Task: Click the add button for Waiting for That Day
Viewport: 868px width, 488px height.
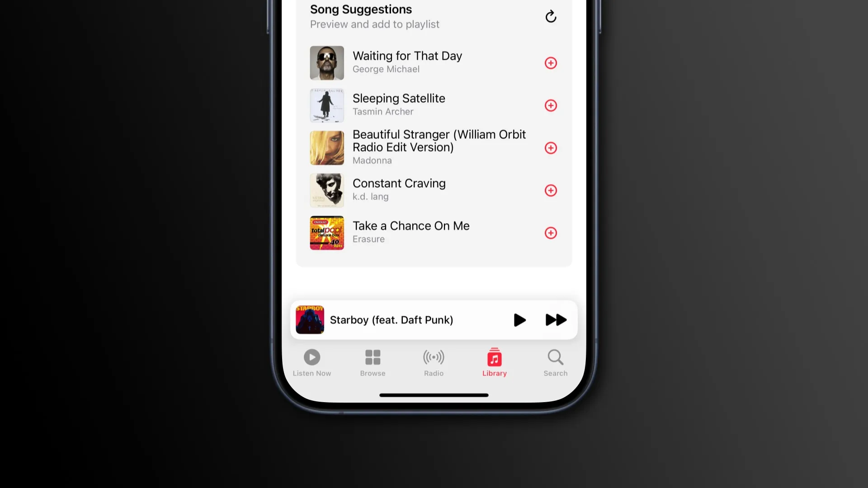Action: click(550, 62)
